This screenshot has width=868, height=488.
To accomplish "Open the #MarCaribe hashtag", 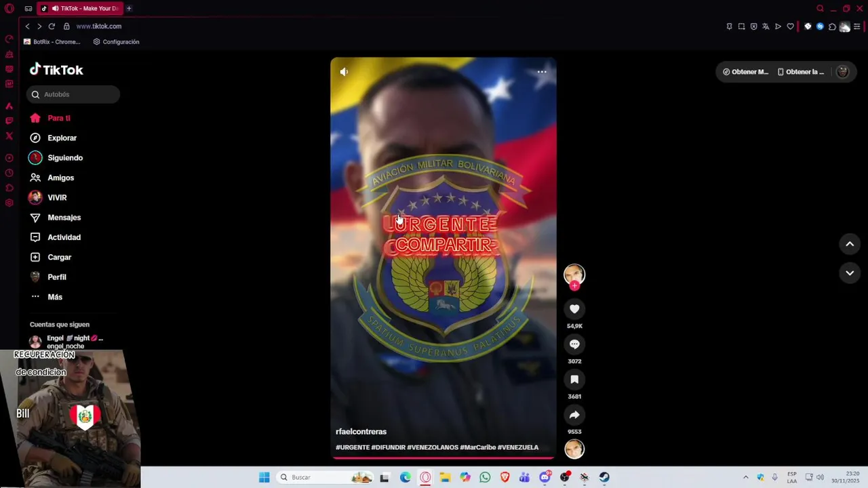I will click(x=478, y=447).
